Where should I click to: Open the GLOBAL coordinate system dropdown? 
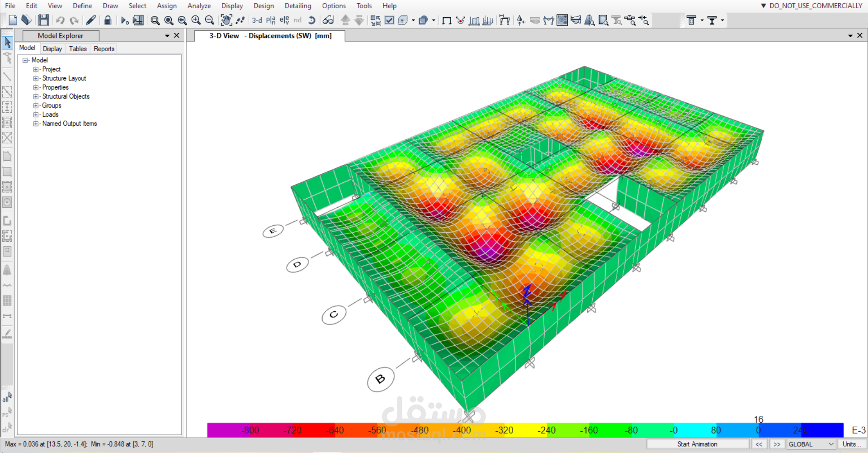point(811,444)
